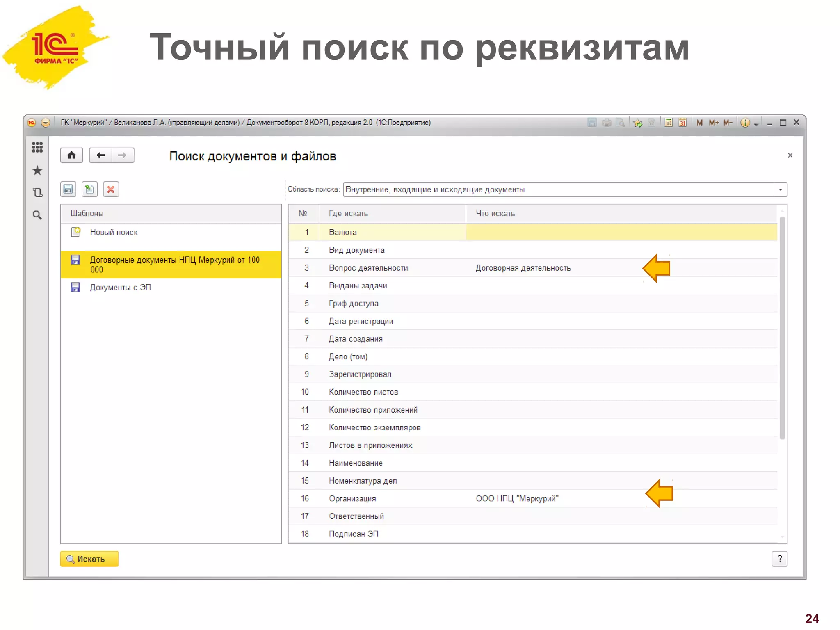Image resolution: width=840 pixels, height=630 pixels.
Task: Expand the 'Область поиска' dropdown arrow
Action: (x=781, y=190)
